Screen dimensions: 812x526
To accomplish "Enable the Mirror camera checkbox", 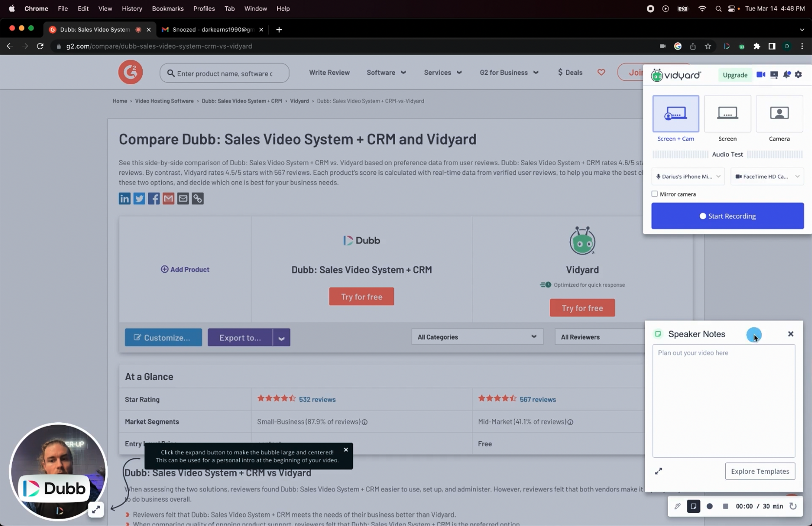I will click(655, 194).
